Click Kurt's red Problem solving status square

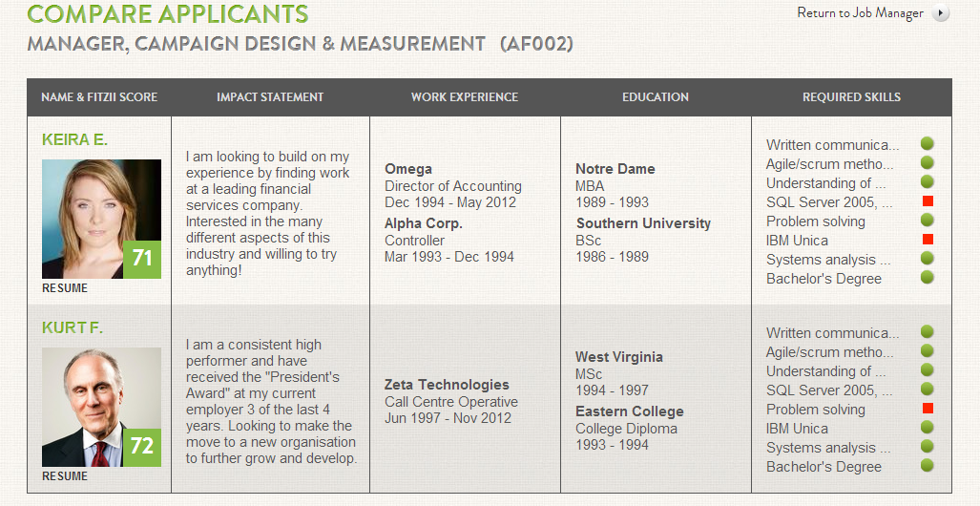coord(927,409)
